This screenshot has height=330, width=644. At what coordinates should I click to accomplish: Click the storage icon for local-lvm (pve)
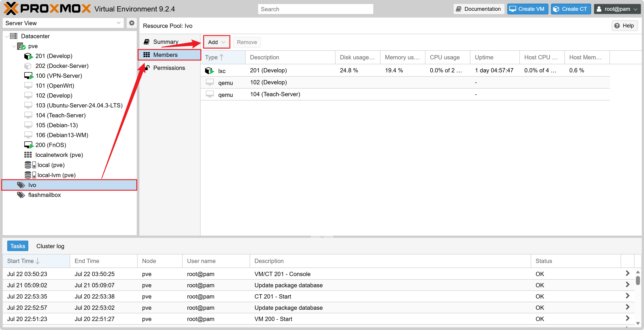(x=30, y=175)
